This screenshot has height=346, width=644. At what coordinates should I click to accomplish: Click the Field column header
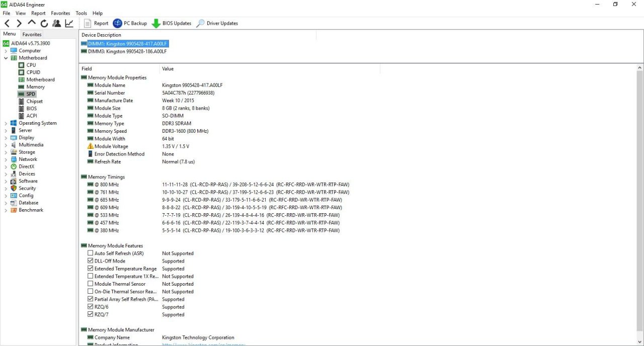point(119,68)
